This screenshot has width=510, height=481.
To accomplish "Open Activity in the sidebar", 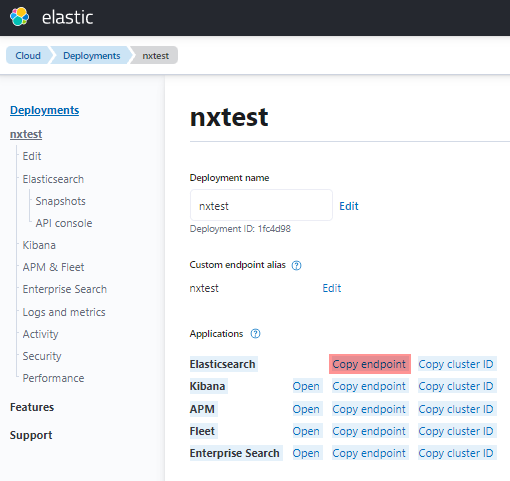I will coord(40,334).
